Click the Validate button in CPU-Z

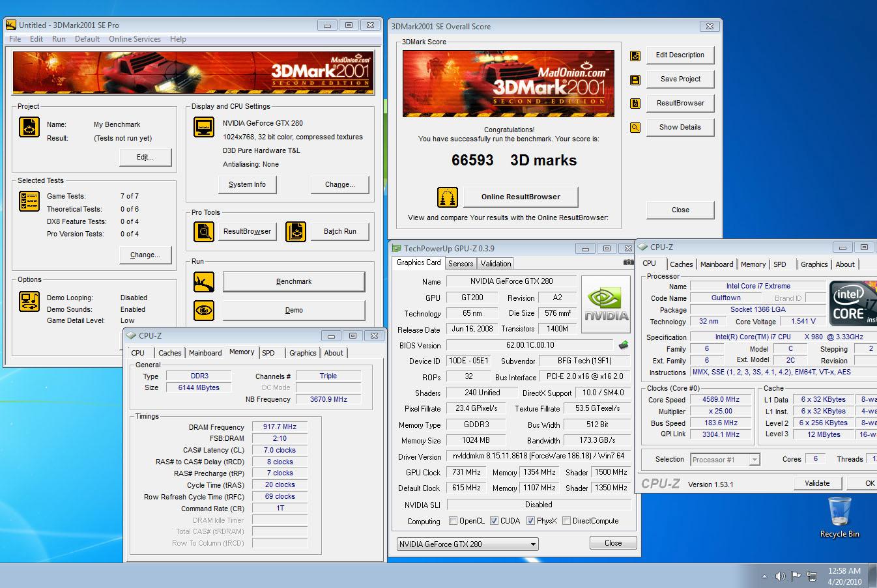[x=817, y=483]
